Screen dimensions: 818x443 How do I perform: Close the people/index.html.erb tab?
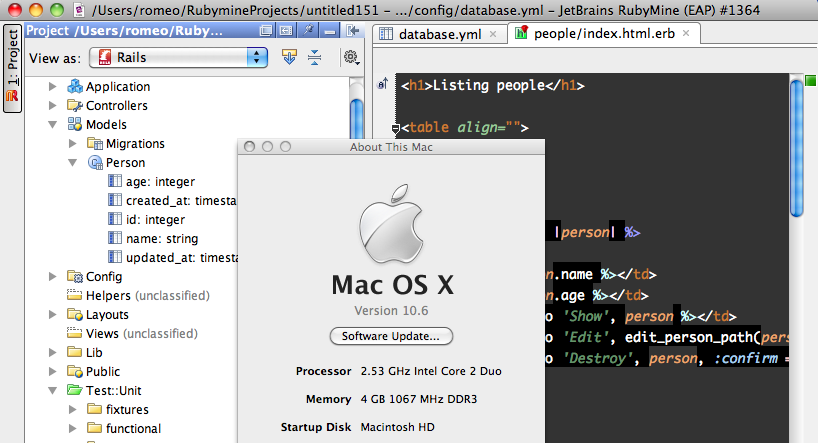tap(686, 33)
